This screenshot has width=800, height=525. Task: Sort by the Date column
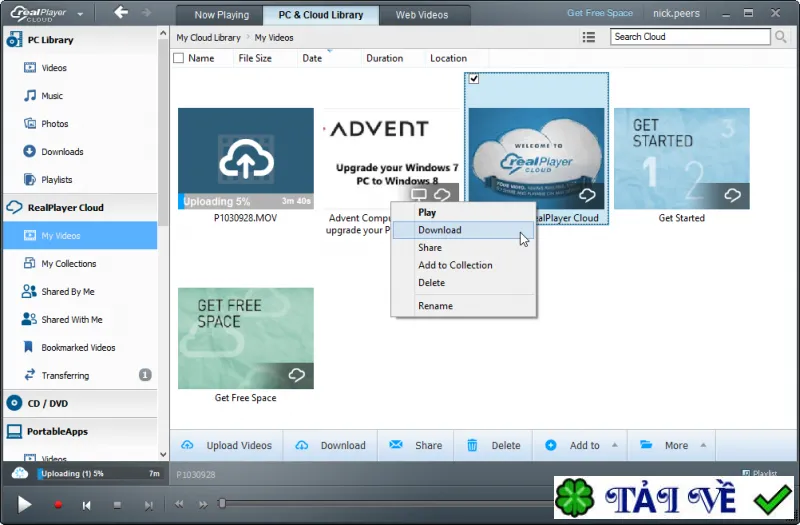[x=312, y=58]
